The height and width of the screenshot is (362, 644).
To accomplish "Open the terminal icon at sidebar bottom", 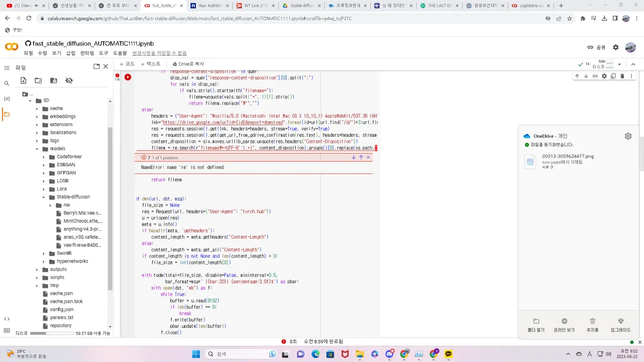I will [7, 331].
